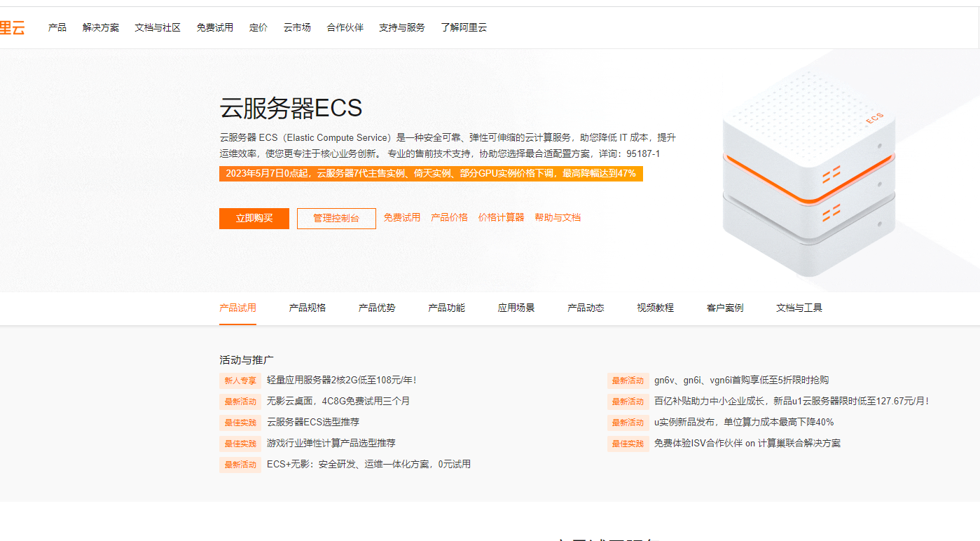The width and height of the screenshot is (980, 541).
Task: Switch to the 产品规格 tab
Action: 308,308
